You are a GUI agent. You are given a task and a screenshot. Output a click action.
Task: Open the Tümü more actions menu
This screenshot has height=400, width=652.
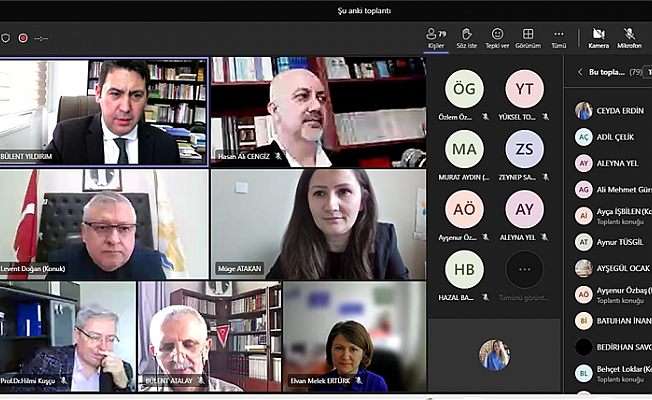click(x=559, y=37)
